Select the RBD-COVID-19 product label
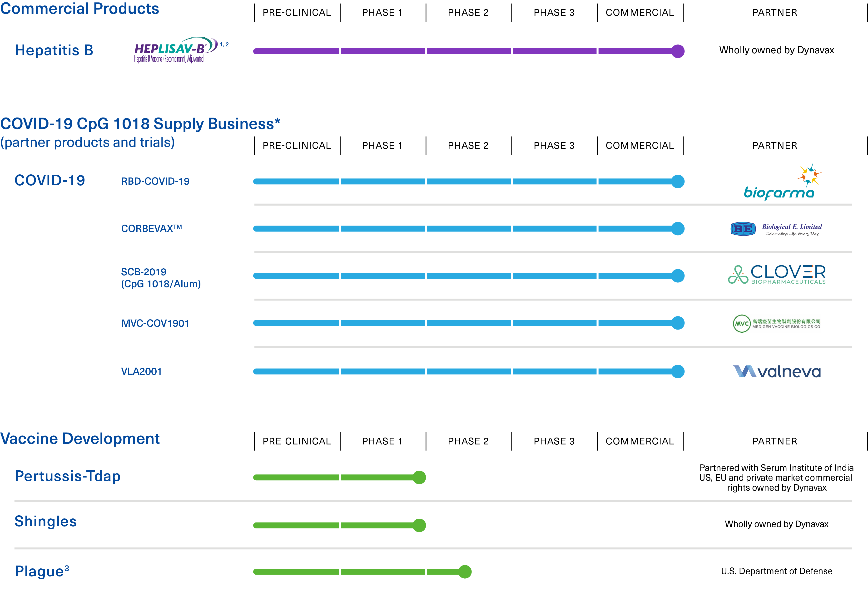 (155, 182)
